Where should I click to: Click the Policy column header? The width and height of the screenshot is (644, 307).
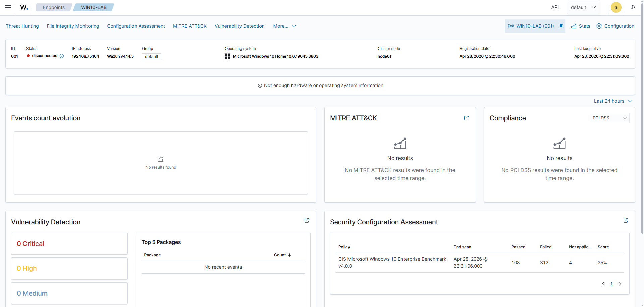pyautogui.click(x=344, y=247)
